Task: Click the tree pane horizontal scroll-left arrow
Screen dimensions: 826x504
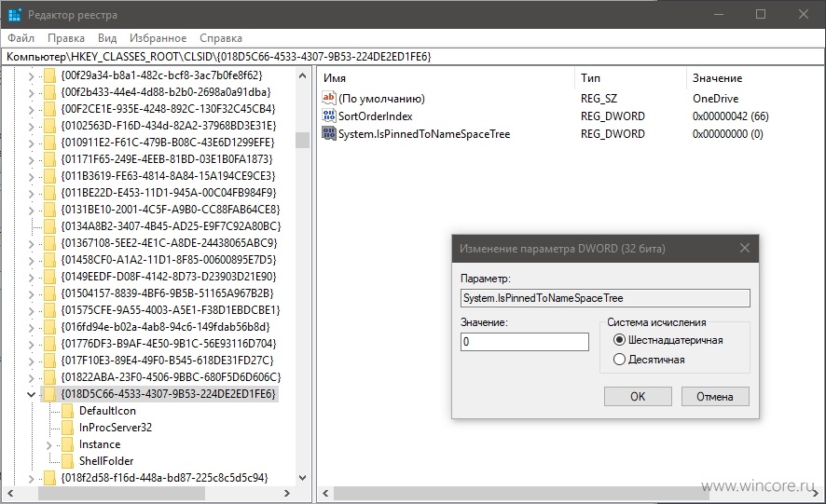Action: click(x=10, y=494)
